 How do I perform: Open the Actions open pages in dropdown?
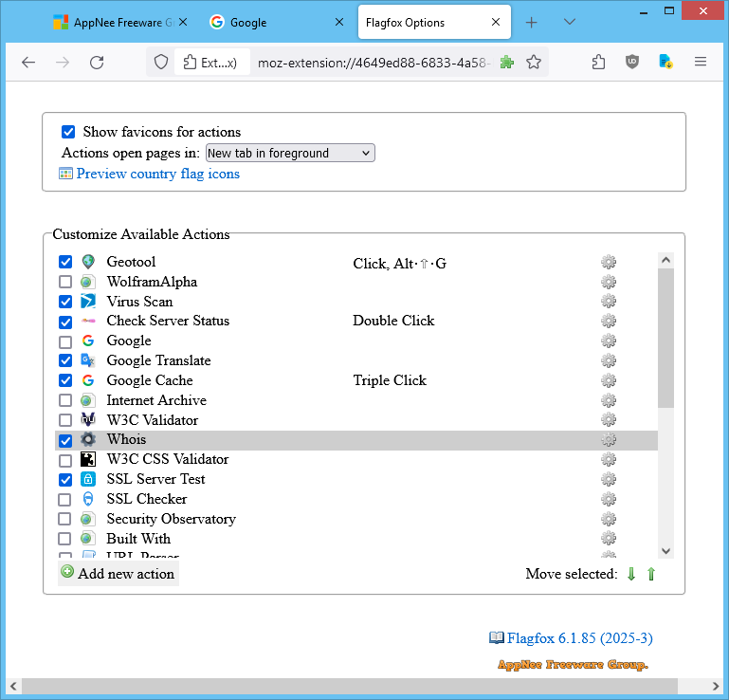(290, 153)
